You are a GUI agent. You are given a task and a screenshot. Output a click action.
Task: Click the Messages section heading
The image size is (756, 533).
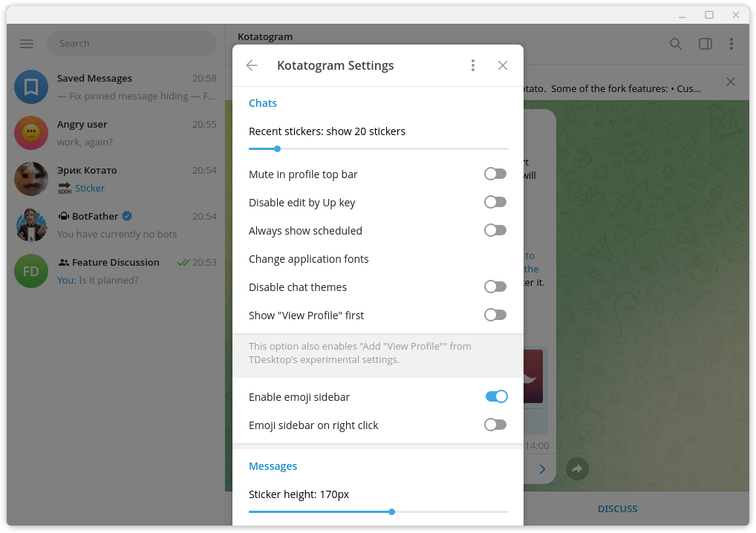[273, 466]
